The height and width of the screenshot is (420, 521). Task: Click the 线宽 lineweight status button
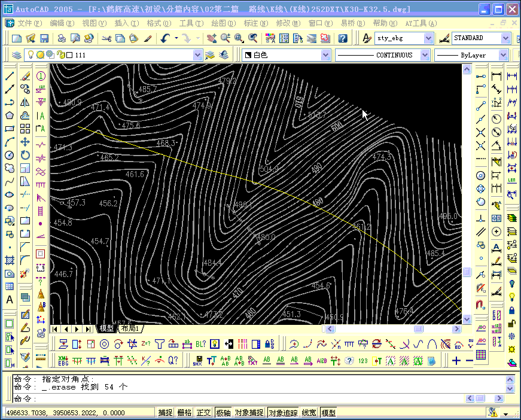(x=309, y=412)
